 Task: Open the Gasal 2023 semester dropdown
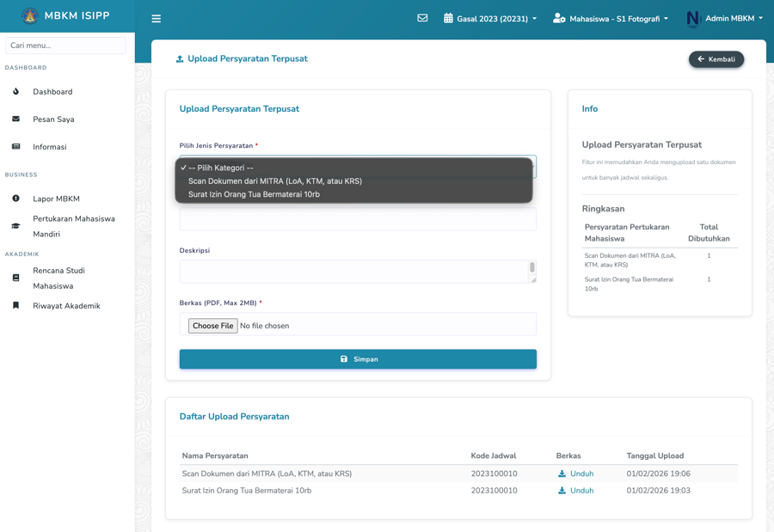490,18
